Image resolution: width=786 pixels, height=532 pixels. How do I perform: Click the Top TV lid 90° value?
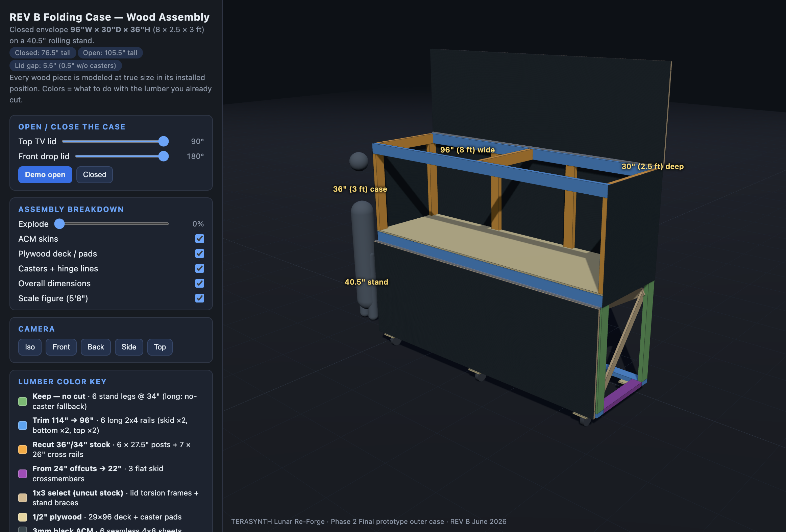pos(198,141)
